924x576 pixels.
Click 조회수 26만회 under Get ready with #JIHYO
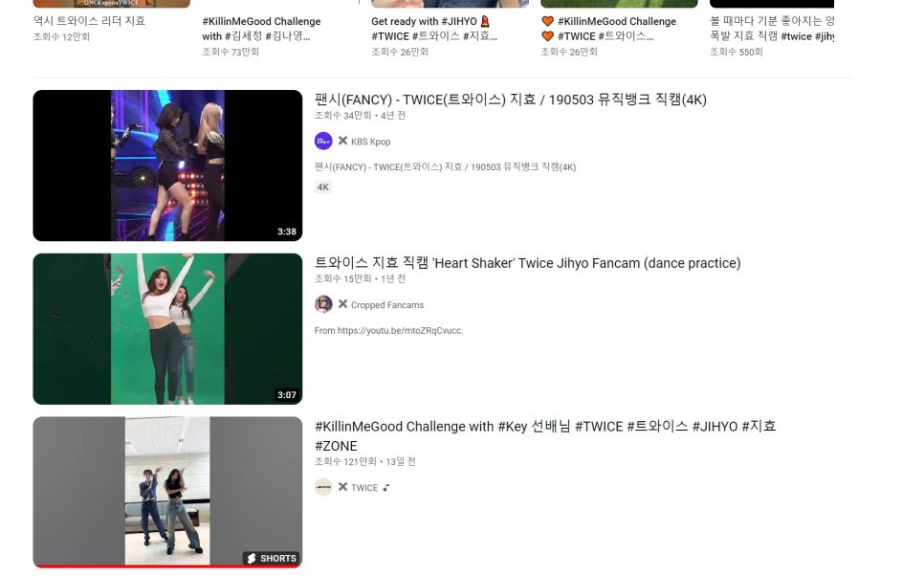pyautogui.click(x=400, y=52)
